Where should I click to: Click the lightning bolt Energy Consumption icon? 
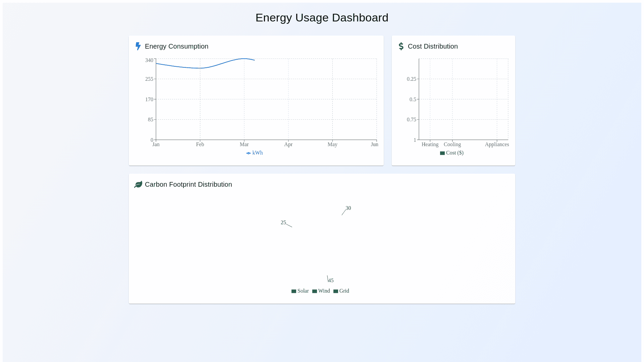(x=138, y=46)
